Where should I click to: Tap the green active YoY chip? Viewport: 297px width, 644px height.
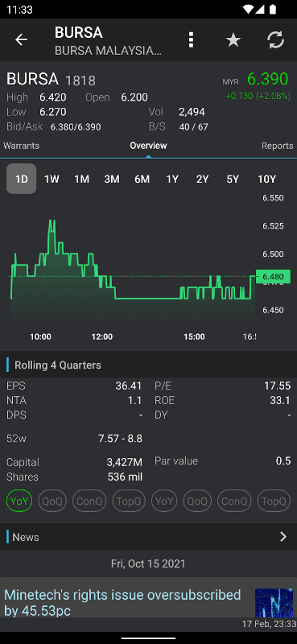pos(19,501)
